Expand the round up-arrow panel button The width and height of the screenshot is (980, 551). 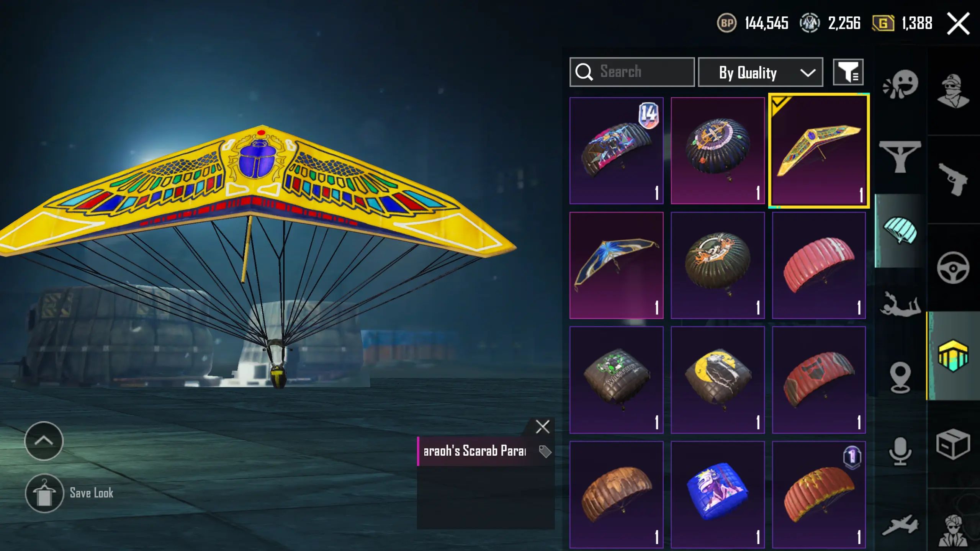tap(44, 441)
